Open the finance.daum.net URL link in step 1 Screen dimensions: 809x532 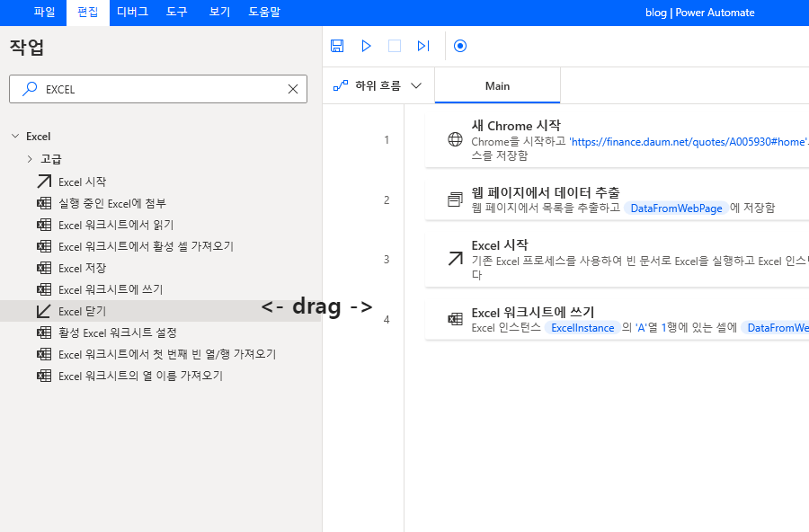coord(689,141)
